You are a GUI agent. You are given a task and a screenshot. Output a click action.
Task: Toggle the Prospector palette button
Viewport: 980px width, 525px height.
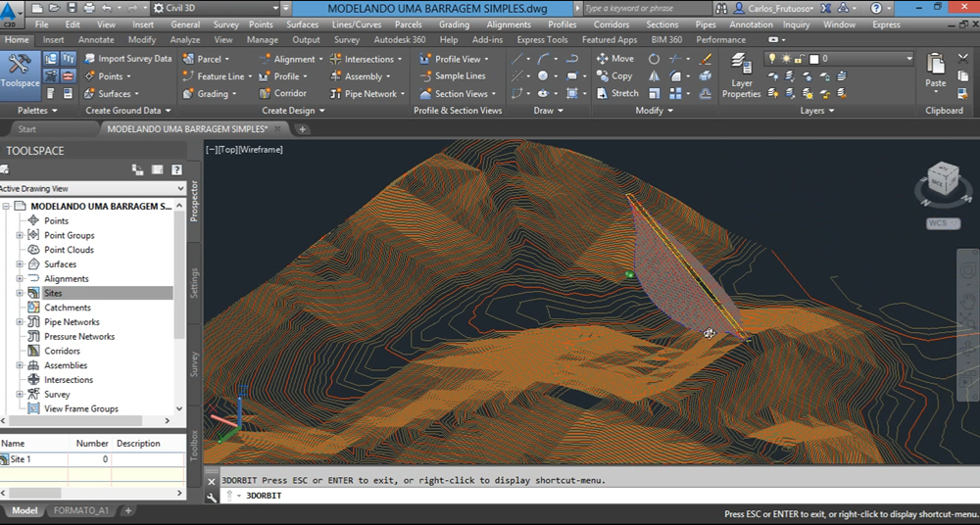(194, 201)
